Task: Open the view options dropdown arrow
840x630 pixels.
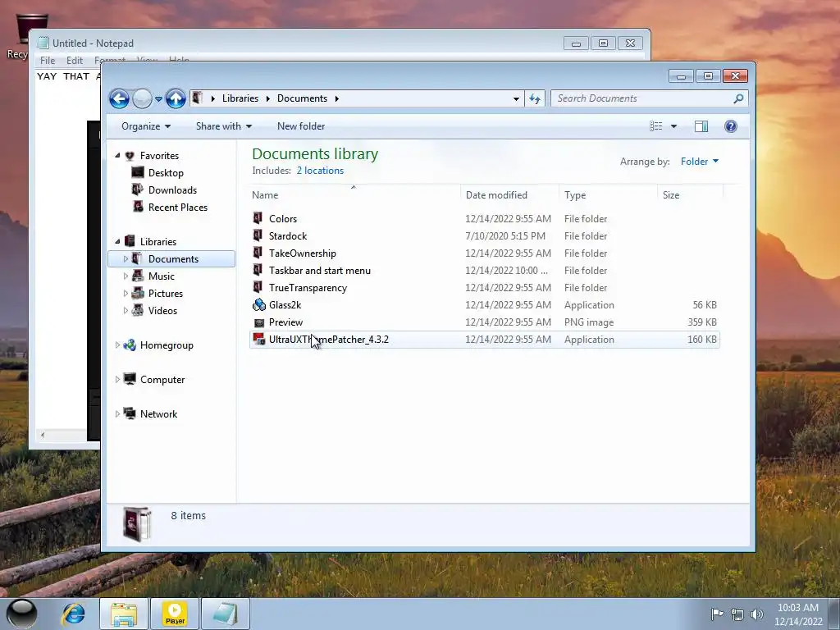Action: tap(674, 126)
